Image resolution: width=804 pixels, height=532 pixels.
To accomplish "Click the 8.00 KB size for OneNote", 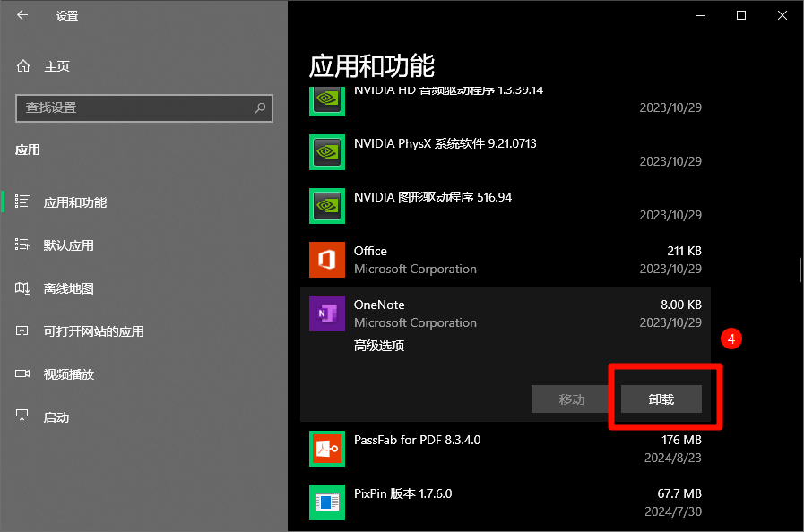I will coord(681,305).
